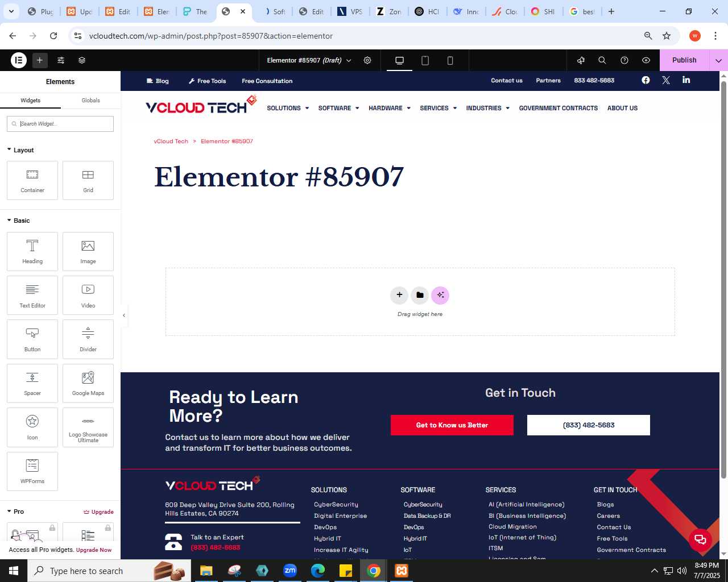Open Zoom from the taskbar

pos(290,571)
